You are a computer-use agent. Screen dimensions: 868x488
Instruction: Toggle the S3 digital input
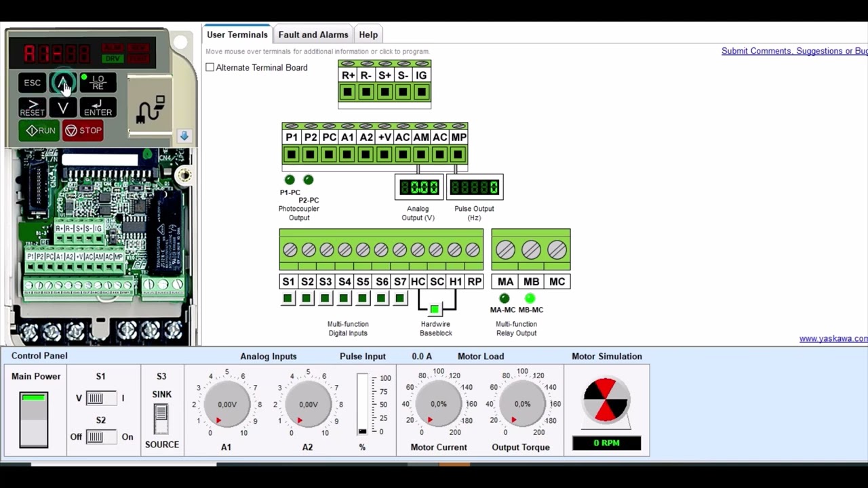(325, 298)
